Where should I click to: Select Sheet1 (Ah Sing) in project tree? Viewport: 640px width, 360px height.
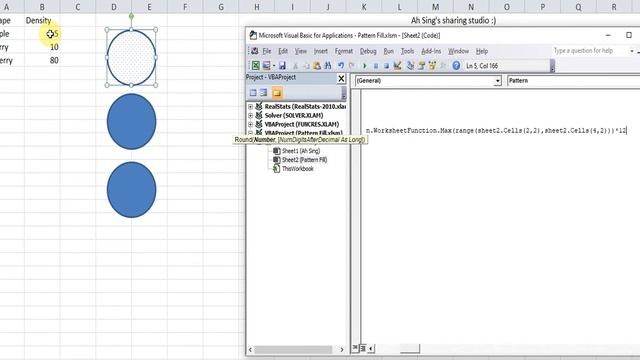pos(301,151)
